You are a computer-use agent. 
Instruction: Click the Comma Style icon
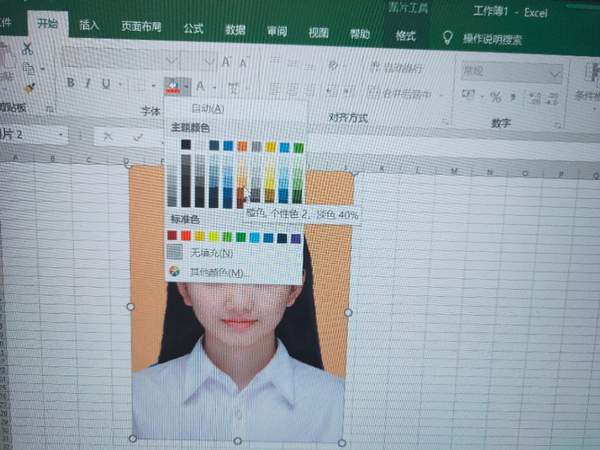pyautogui.click(x=513, y=98)
